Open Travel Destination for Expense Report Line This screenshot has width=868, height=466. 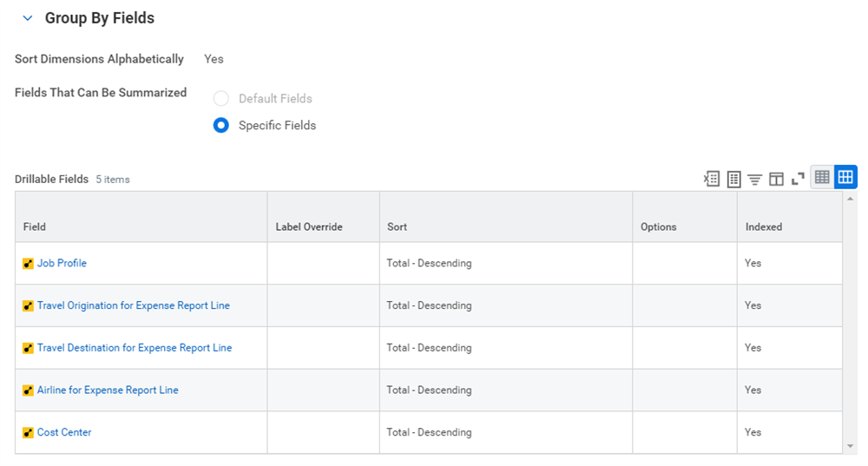tap(135, 348)
